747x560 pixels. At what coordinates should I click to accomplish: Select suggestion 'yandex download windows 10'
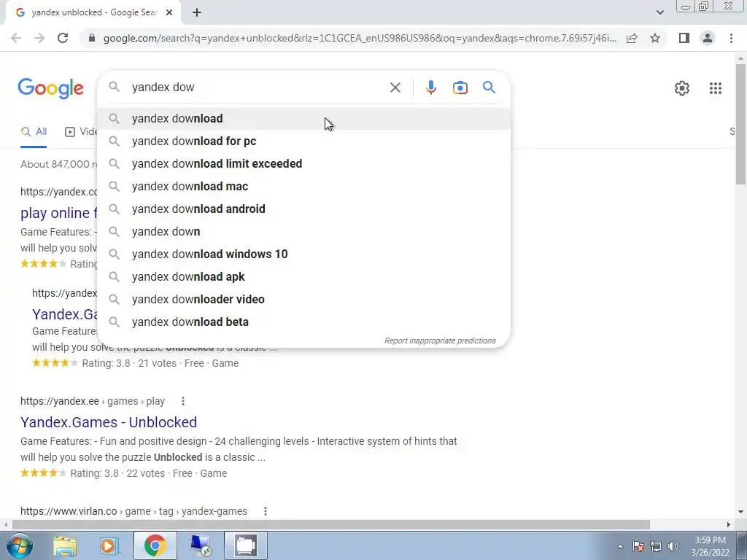click(304, 254)
